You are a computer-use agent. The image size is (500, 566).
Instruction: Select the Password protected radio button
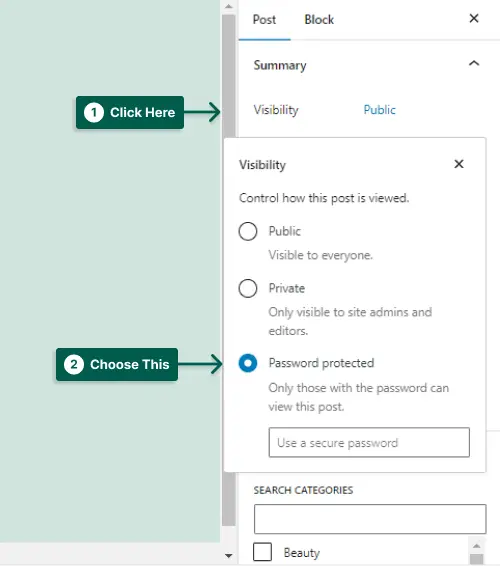tap(248, 363)
